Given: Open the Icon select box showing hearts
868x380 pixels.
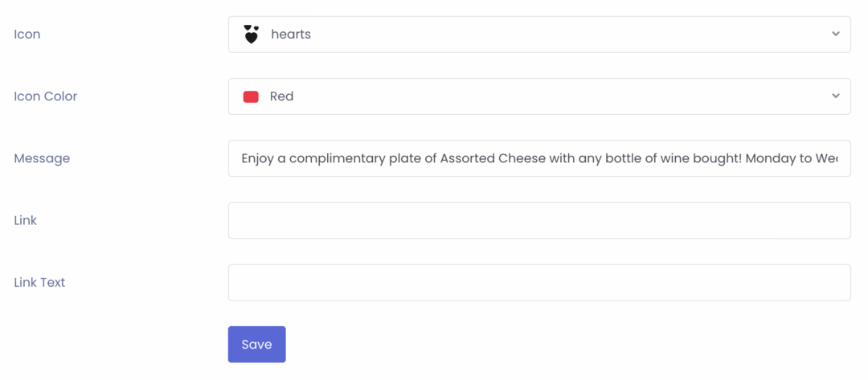Looking at the screenshot, I should [x=539, y=35].
